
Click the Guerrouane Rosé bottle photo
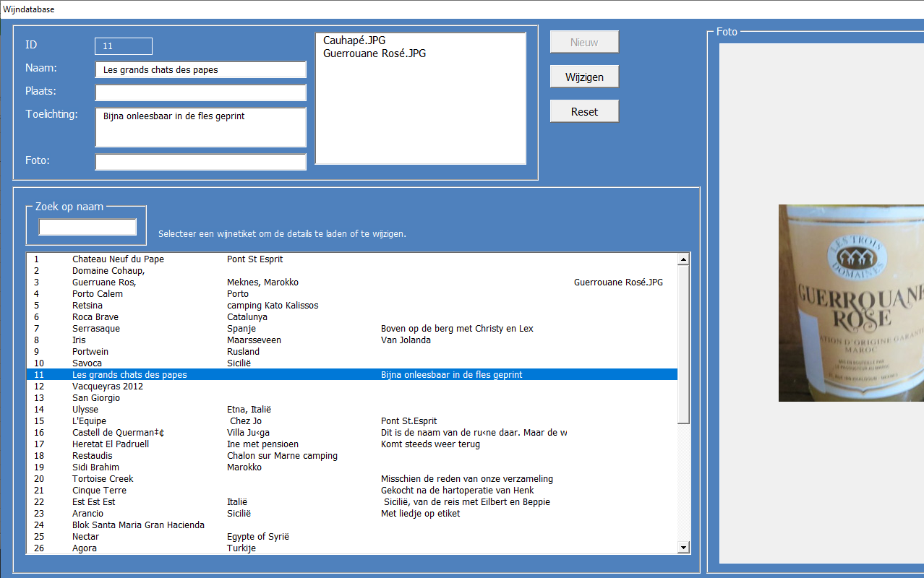851,303
